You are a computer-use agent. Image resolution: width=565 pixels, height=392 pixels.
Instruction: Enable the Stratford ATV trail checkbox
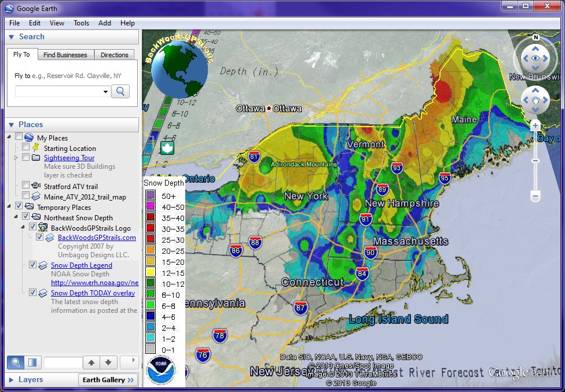(25, 184)
